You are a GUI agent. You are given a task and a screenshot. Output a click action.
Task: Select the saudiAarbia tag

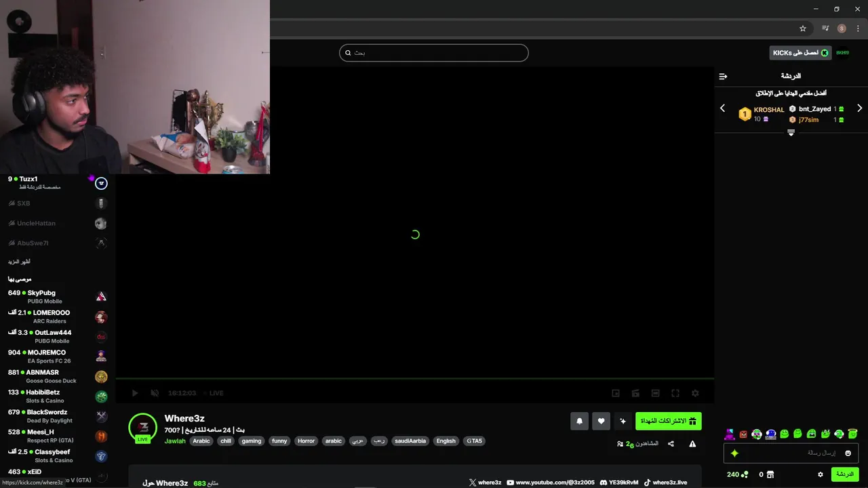[410, 441]
